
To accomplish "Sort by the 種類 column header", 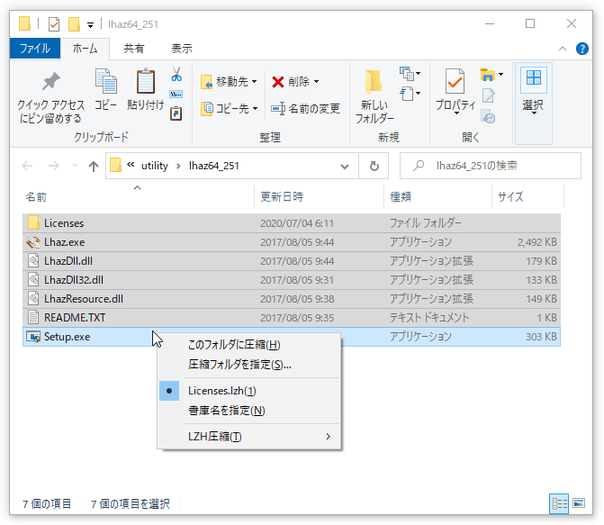I will click(401, 197).
